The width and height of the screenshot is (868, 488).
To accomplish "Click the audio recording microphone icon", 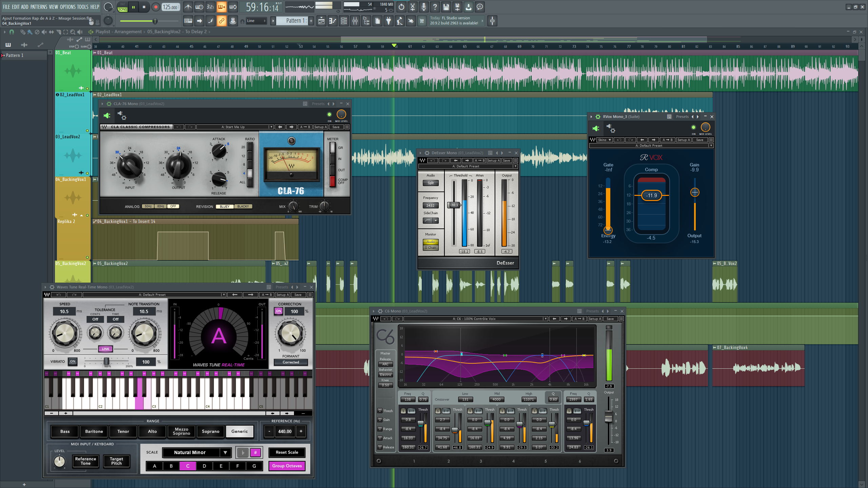I will click(x=424, y=7).
